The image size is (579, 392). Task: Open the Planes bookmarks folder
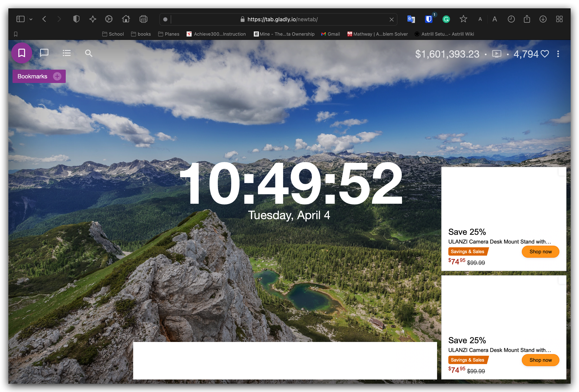click(x=169, y=34)
